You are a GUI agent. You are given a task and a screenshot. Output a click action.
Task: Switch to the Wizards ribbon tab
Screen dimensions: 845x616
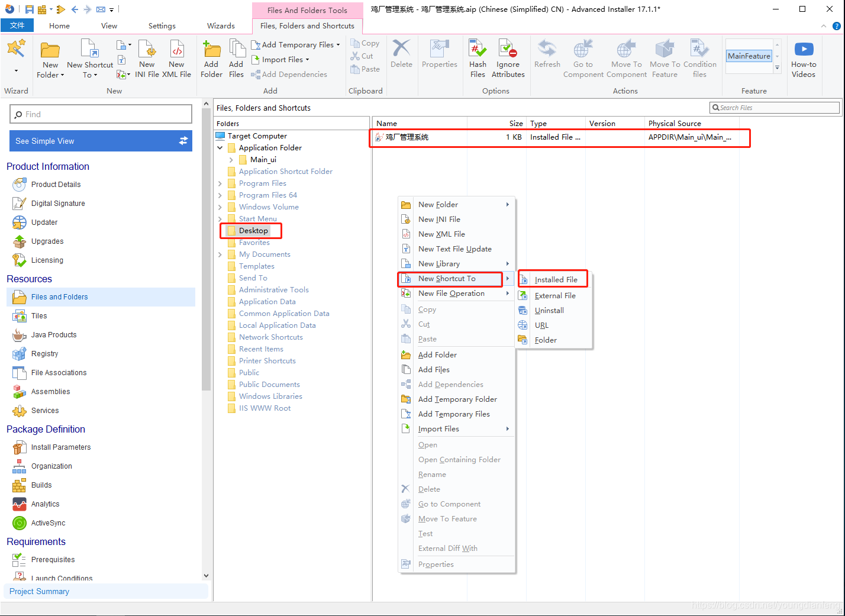(221, 26)
